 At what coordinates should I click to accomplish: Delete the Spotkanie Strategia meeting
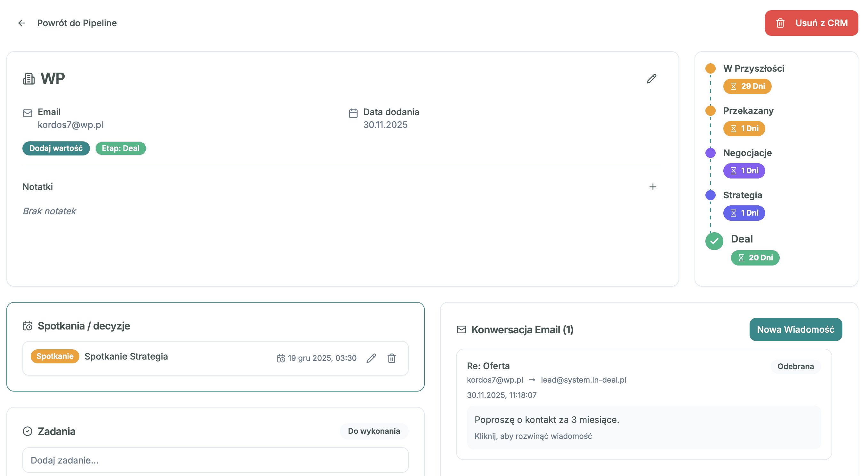click(391, 358)
